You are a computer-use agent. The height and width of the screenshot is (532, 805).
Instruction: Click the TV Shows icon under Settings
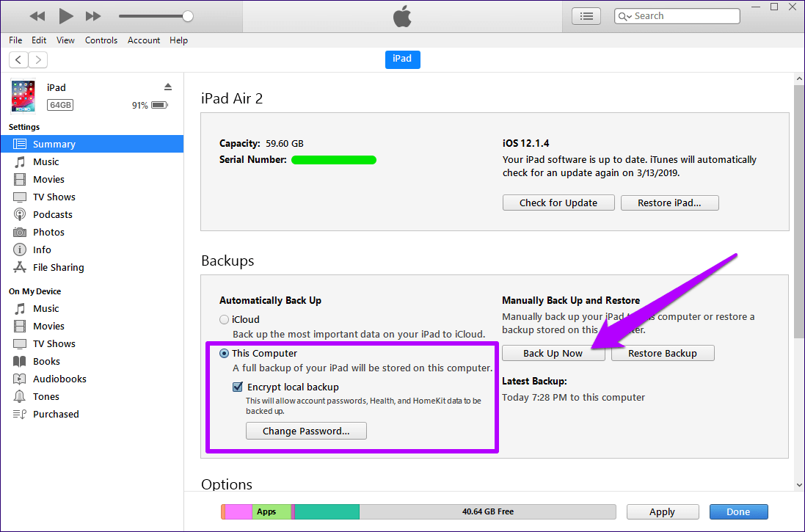[20, 197]
